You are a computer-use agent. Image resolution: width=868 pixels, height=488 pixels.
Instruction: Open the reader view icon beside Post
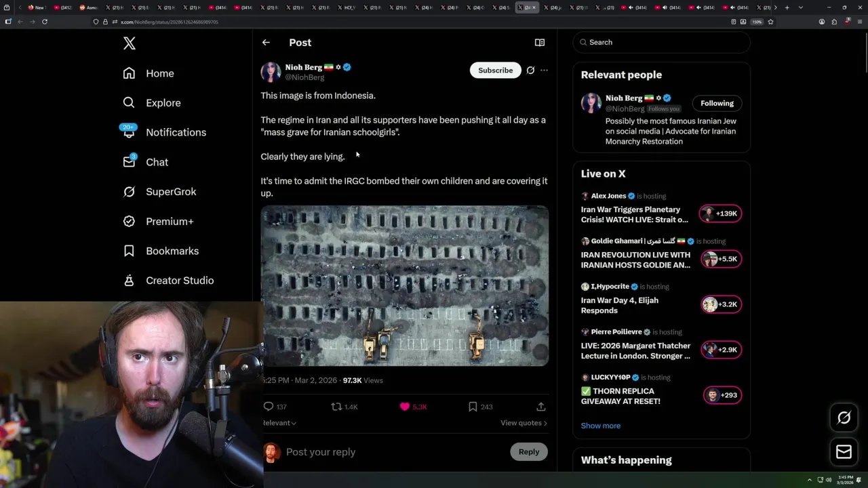pos(540,43)
